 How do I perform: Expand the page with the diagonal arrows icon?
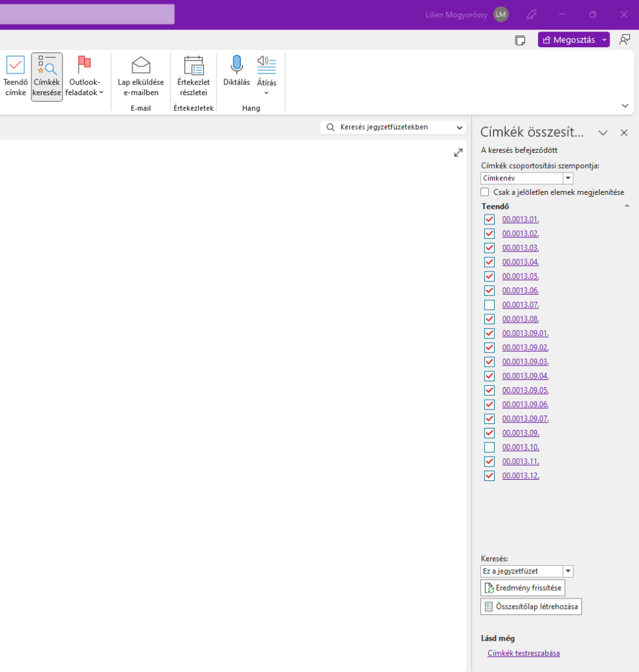458,153
